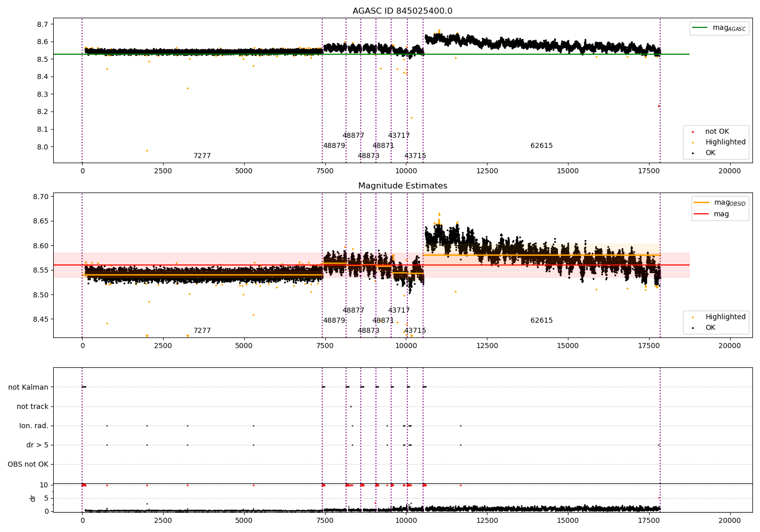Click the 20000 x-axis tick in bottom panel
Screen dimensions: 760x532
(730, 520)
